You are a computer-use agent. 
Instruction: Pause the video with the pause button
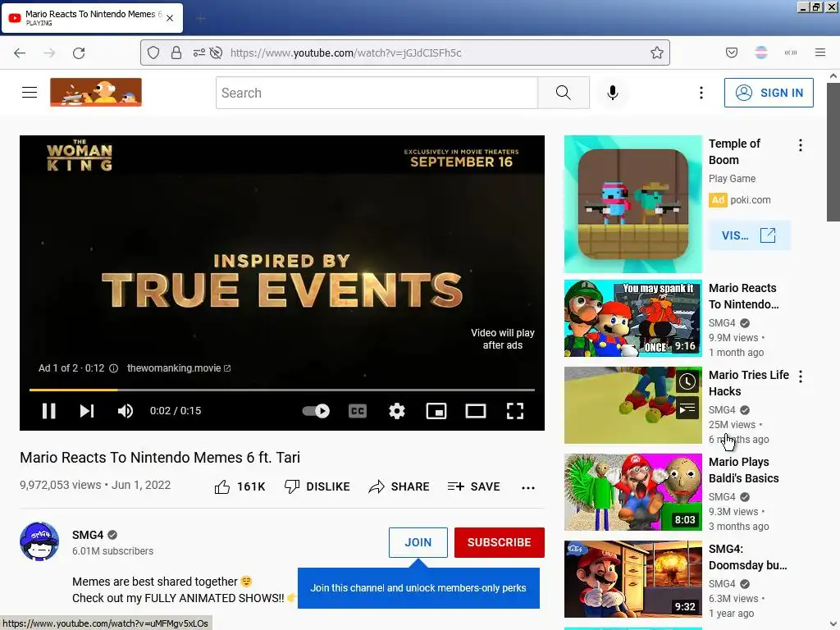48,411
